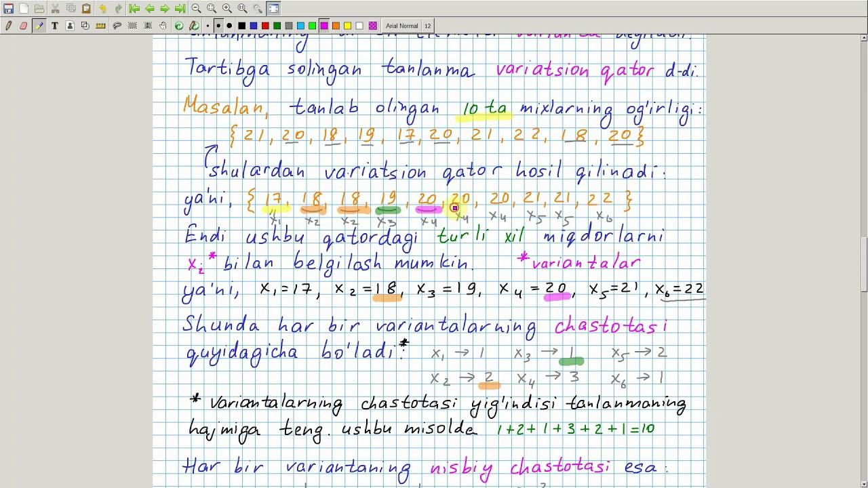This screenshot has height=488, width=868.
Task: Toggle the ruler tool
Action: (x=101, y=26)
